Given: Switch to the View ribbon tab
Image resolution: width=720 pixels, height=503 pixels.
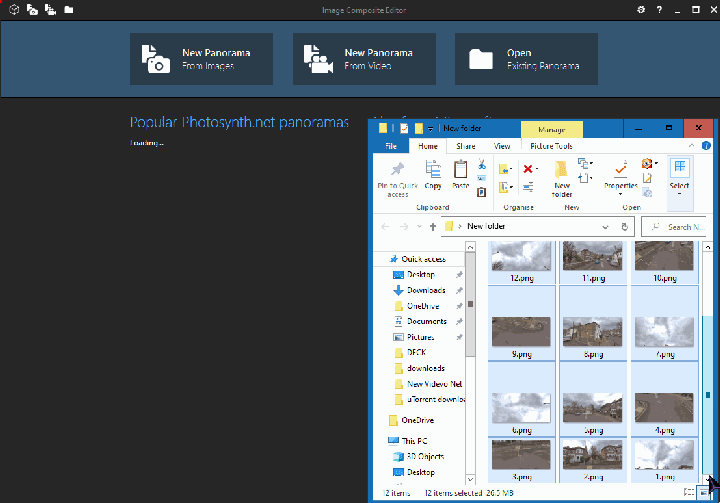Looking at the screenshot, I should point(502,146).
